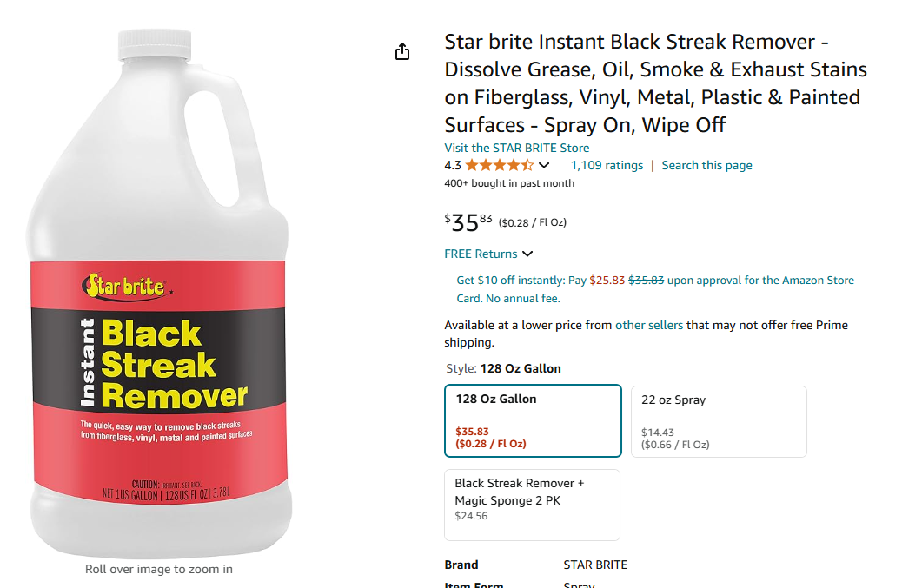Open the 1,109 ratings page
The height and width of the screenshot is (588, 902).
click(606, 165)
